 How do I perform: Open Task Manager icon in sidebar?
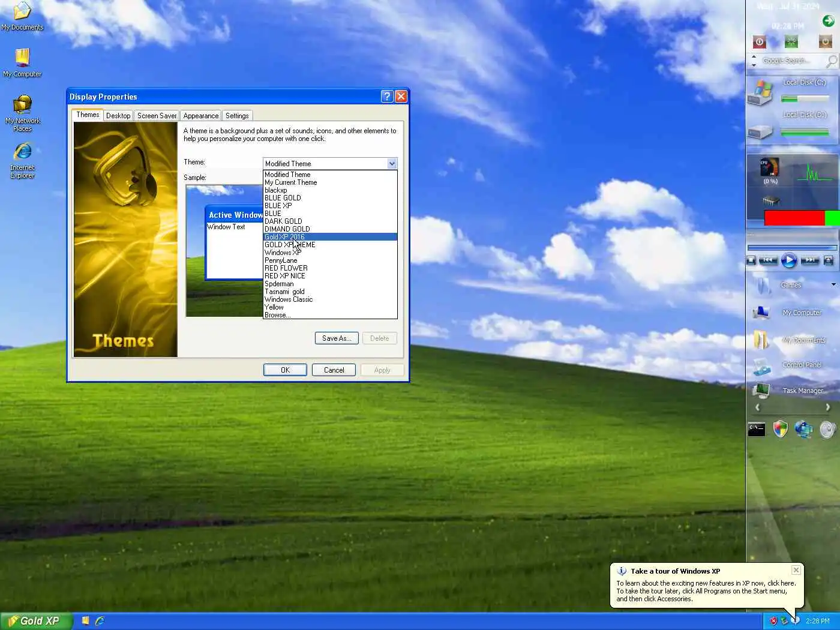point(762,391)
